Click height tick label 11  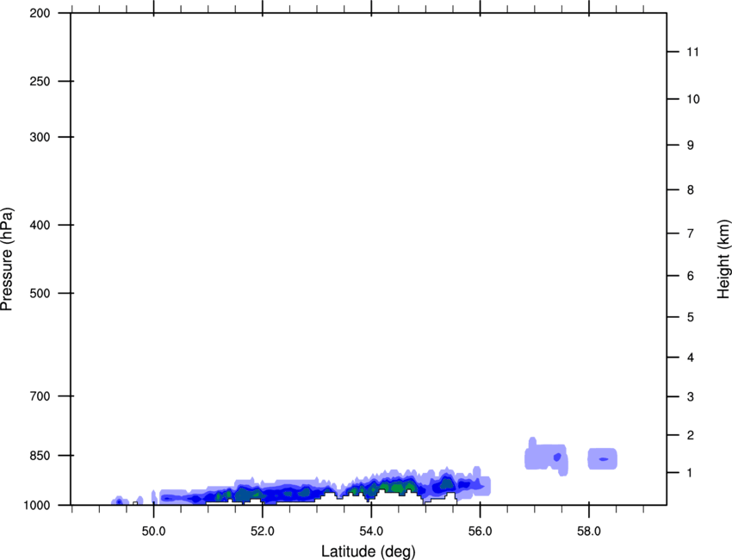pos(692,52)
